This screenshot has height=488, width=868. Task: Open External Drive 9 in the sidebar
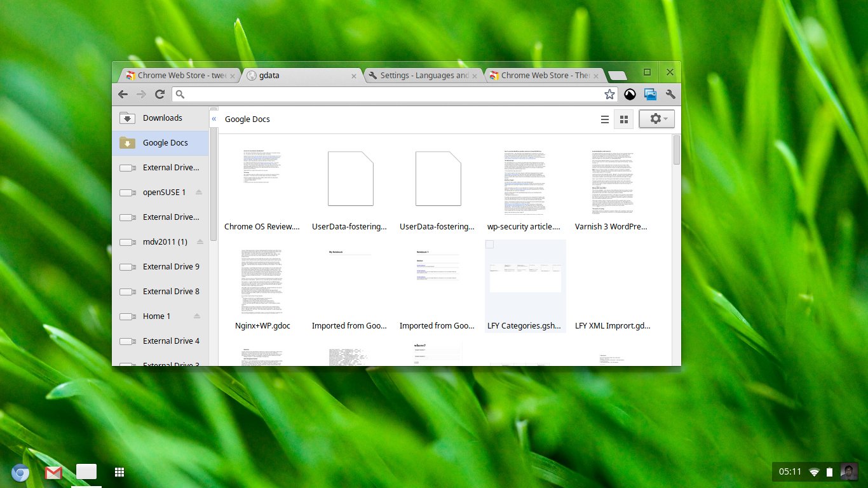tap(170, 266)
